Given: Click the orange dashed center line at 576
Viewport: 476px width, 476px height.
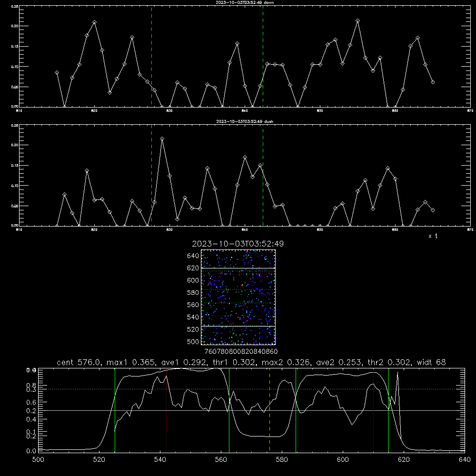Looking at the screenshot, I should click(x=269, y=410).
